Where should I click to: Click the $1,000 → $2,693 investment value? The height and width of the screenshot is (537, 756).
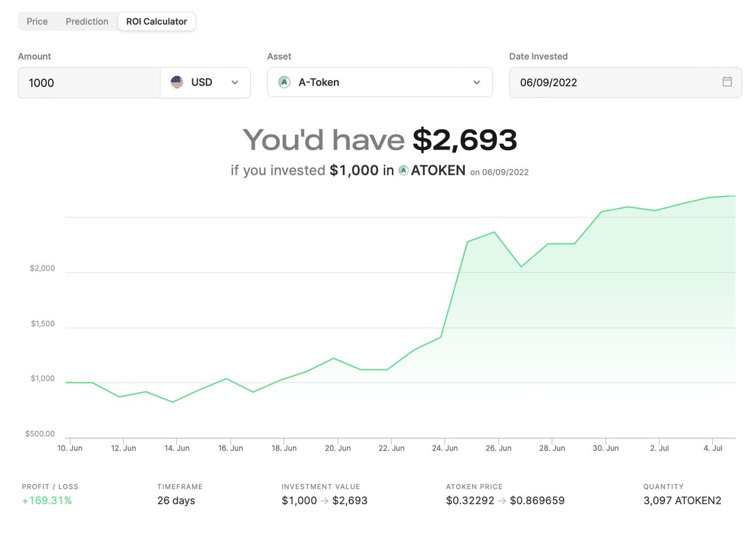[324, 500]
